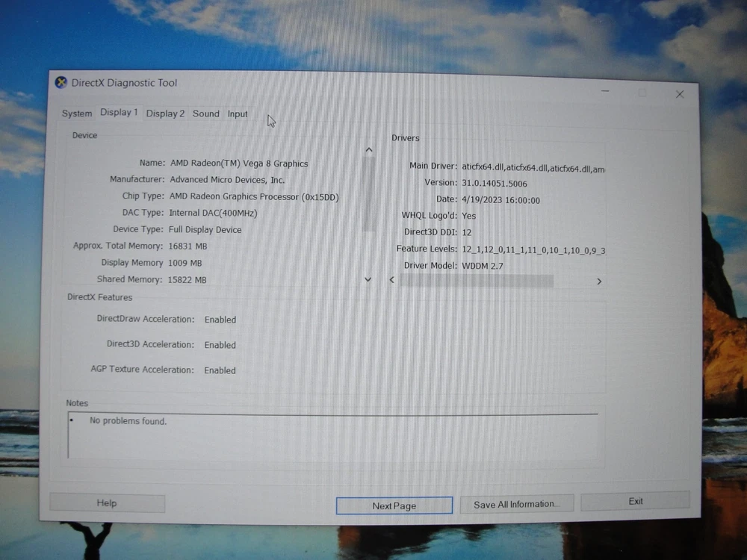747x560 pixels.
Task: Close the DirectX Diagnostic Tool window
Action: tap(679, 94)
